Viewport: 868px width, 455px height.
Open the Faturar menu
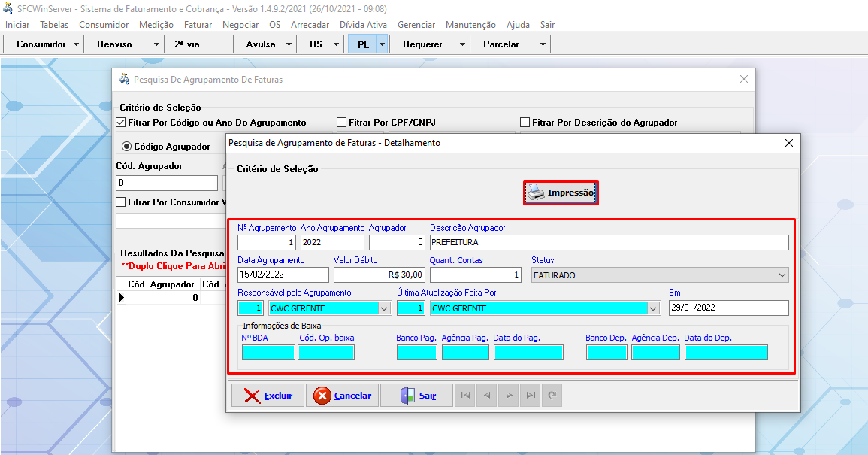click(198, 25)
